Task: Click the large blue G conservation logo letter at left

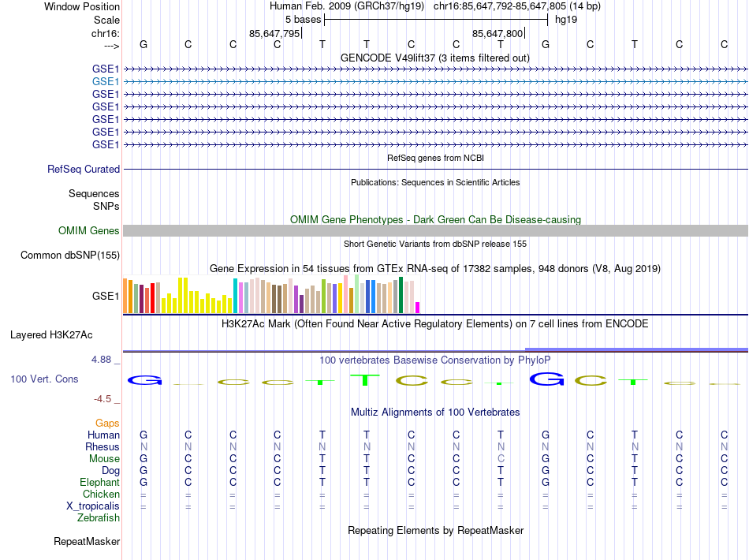Action: [x=145, y=380]
